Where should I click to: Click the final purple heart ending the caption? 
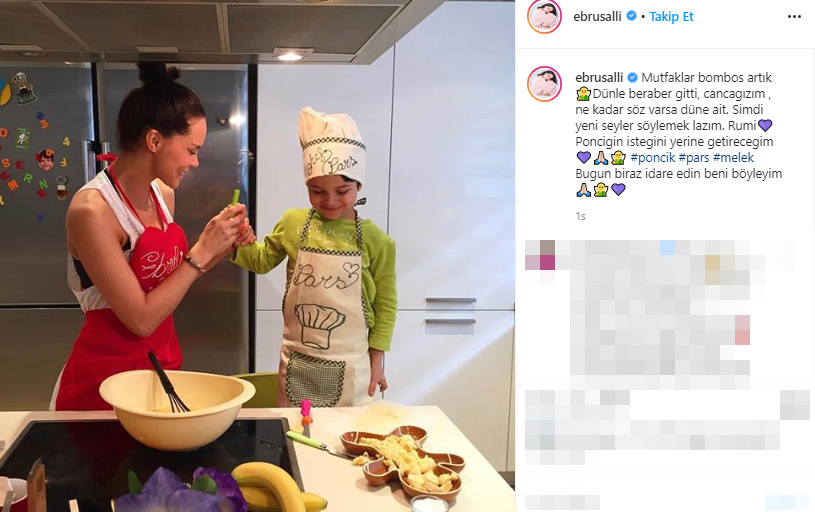click(x=618, y=190)
